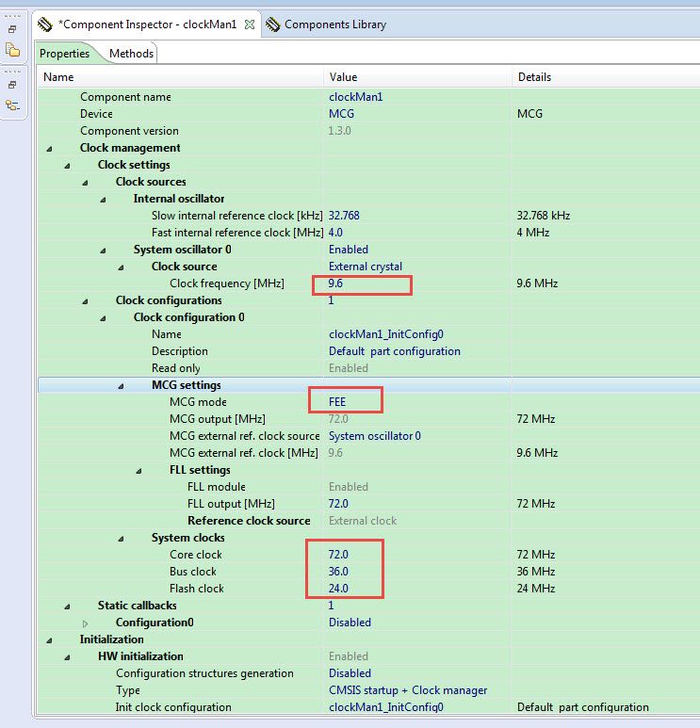Viewport: 700px width, 728px height.
Task: Collapse the Initialization group
Action: (49, 639)
